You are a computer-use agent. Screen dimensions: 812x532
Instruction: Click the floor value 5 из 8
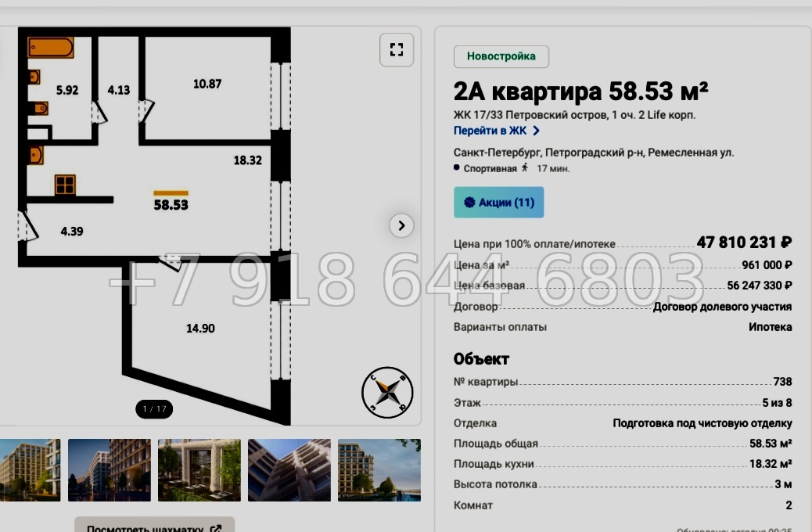(777, 402)
